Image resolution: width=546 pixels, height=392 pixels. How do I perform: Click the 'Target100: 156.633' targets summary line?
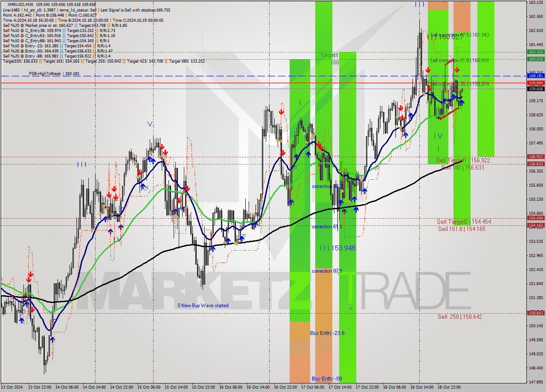point(104,61)
